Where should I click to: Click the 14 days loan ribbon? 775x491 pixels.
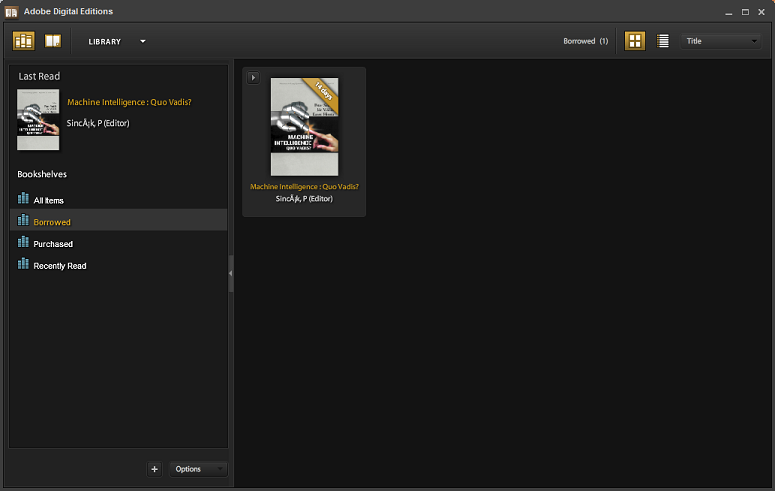(x=323, y=92)
